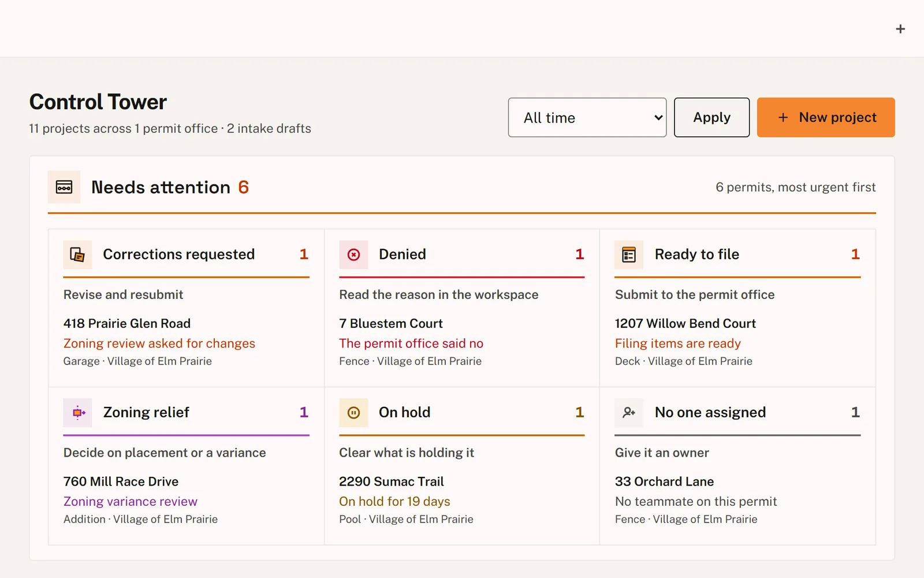
Task: Click the Needs attention count 6
Action: [x=243, y=187]
